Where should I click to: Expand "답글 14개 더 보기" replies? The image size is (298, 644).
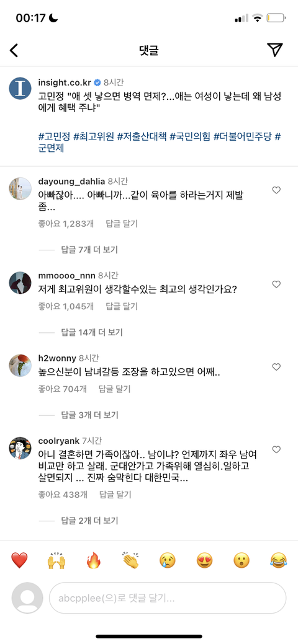click(x=91, y=332)
